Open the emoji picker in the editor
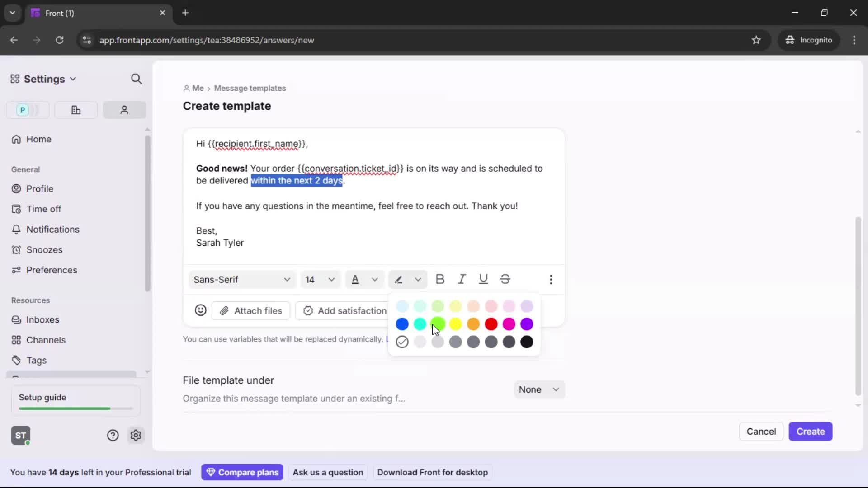 point(201,310)
